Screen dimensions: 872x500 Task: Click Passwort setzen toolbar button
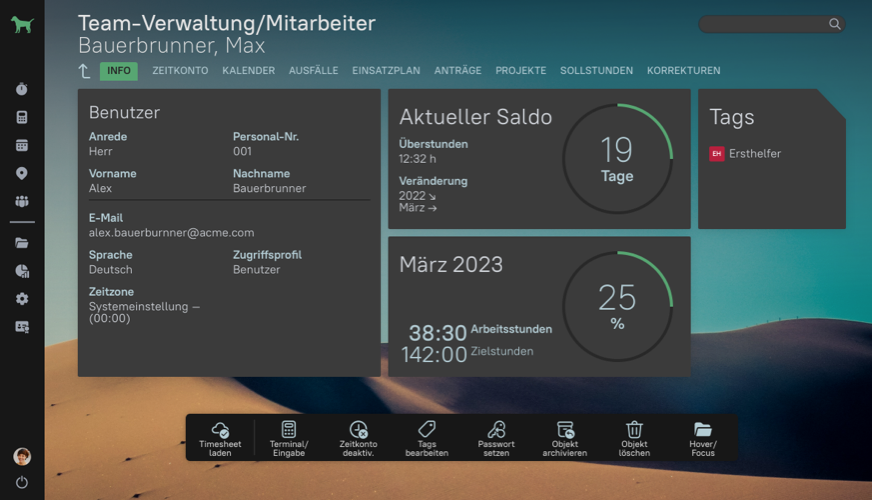pyautogui.click(x=496, y=438)
